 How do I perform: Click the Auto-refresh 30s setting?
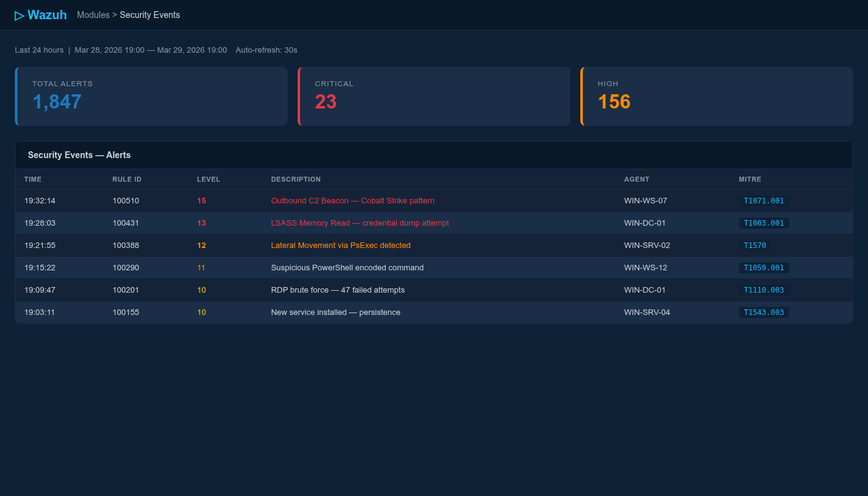266,50
